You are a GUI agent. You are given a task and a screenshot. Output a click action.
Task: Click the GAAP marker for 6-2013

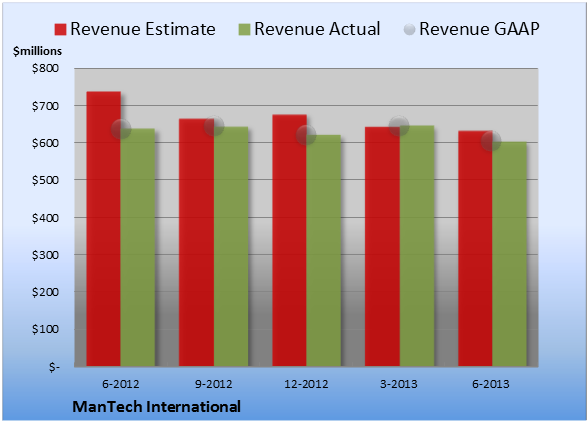[491, 141]
